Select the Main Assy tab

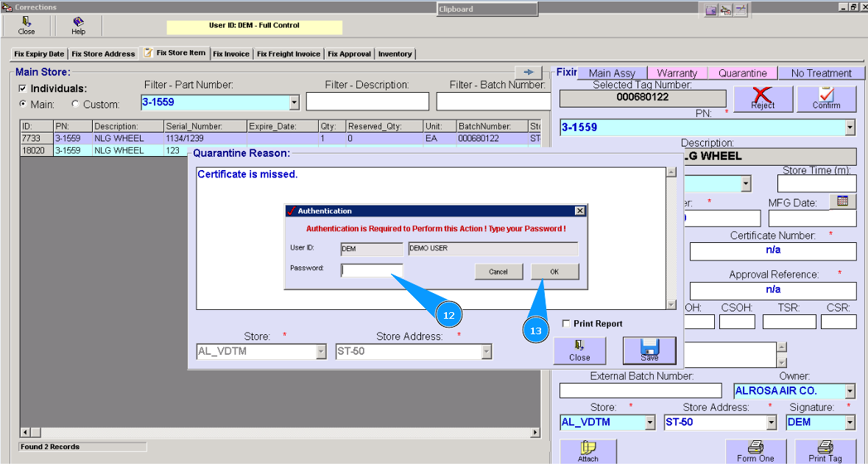pos(612,73)
